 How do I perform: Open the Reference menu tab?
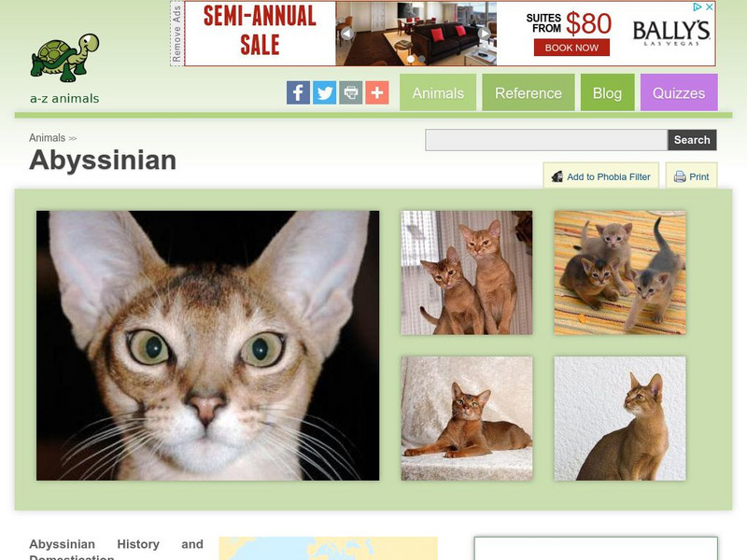coord(529,92)
